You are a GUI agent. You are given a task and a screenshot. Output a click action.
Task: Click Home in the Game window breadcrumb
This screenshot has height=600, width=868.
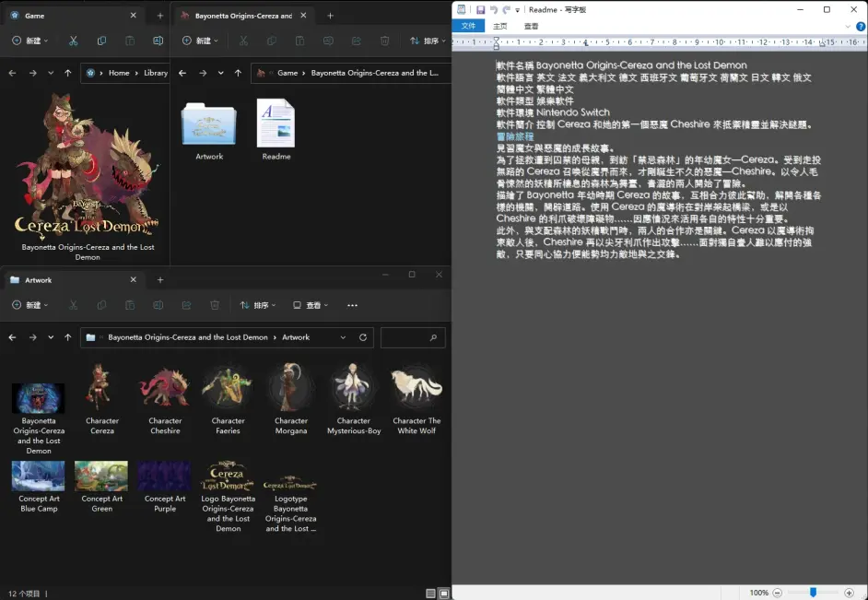(x=119, y=73)
